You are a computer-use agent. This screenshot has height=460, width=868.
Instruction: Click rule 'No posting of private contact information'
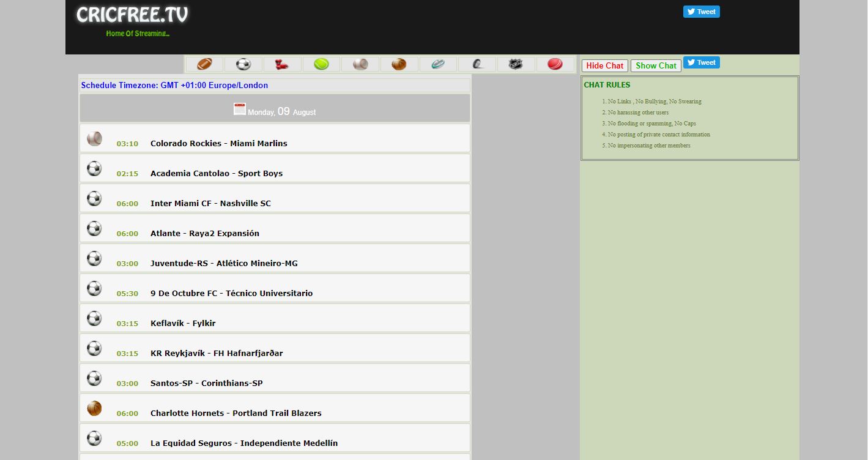coord(659,135)
